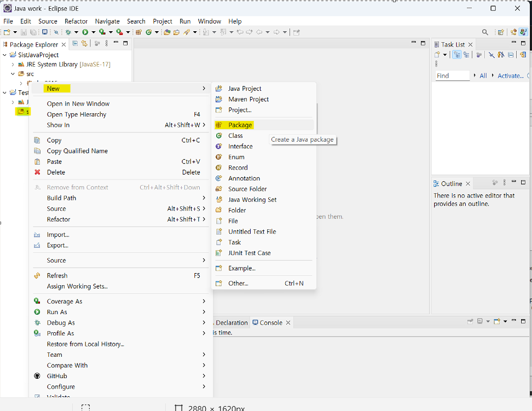Collapse the src folder under SistJavaProject

pos(13,74)
